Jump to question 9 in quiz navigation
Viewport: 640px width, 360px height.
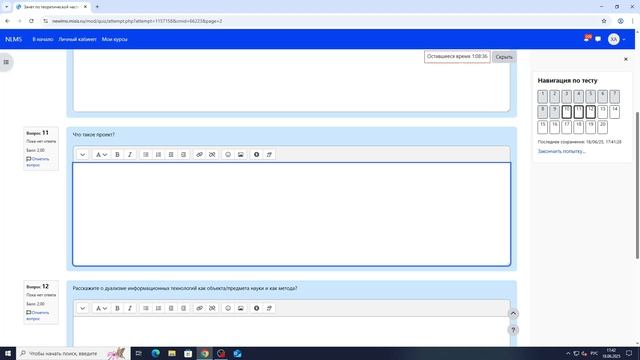tap(554, 111)
